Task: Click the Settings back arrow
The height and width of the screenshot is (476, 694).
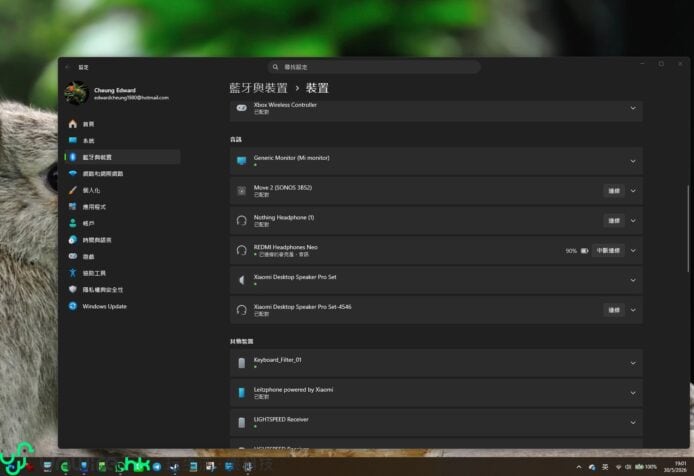Action: [x=67, y=67]
